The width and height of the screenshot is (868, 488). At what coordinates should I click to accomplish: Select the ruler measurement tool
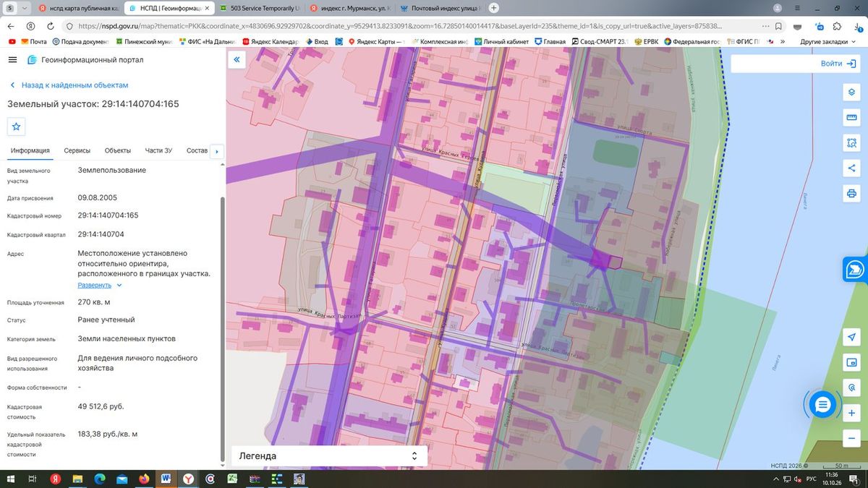[x=851, y=118]
